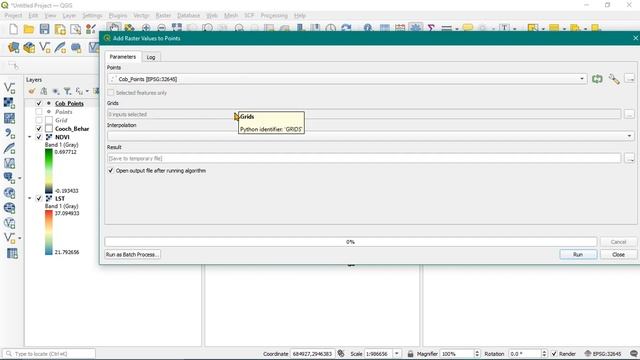Open the Vector menu

(x=141, y=16)
